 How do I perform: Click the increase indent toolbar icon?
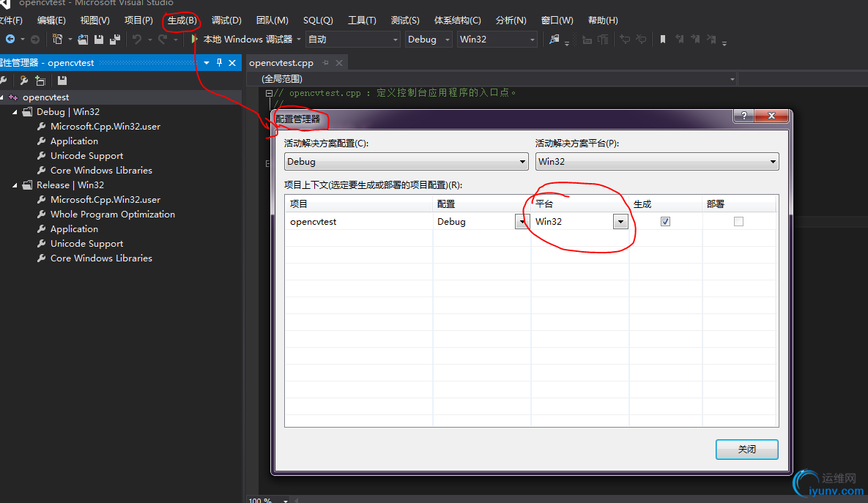pos(603,40)
